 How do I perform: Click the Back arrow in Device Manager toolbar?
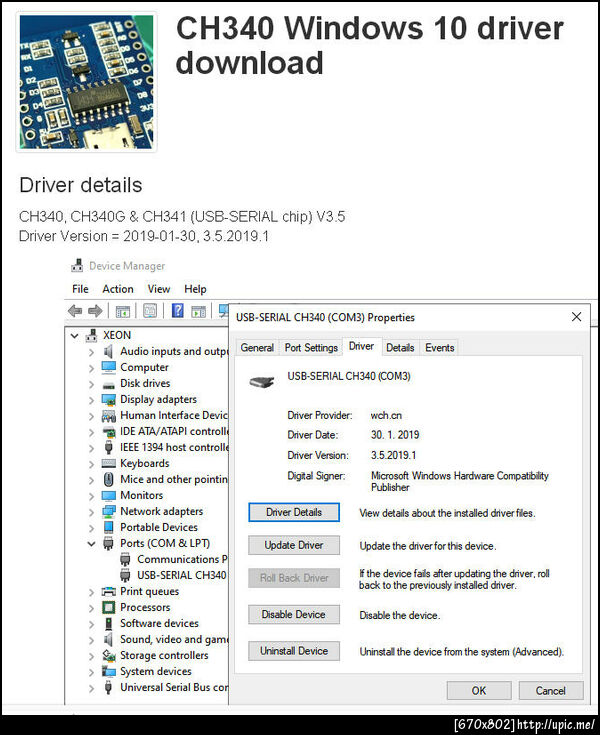(75, 311)
